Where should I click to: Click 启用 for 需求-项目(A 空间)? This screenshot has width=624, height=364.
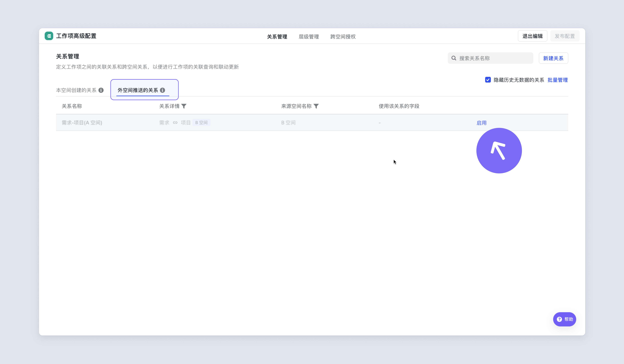pyautogui.click(x=481, y=123)
